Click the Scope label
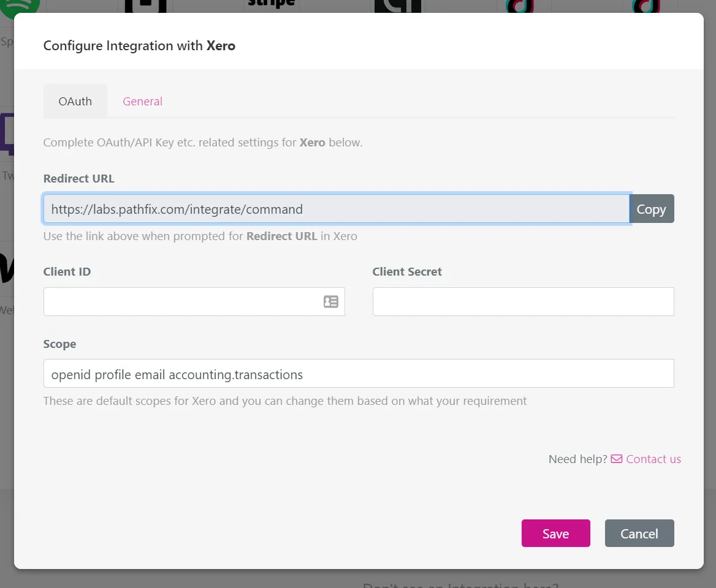The height and width of the screenshot is (588, 716). click(60, 344)
